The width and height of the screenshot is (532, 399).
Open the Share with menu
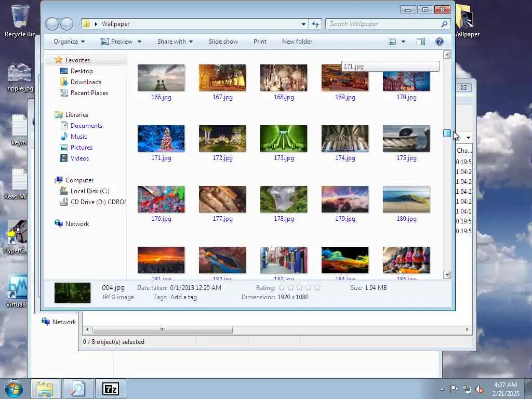click(175, 42)
